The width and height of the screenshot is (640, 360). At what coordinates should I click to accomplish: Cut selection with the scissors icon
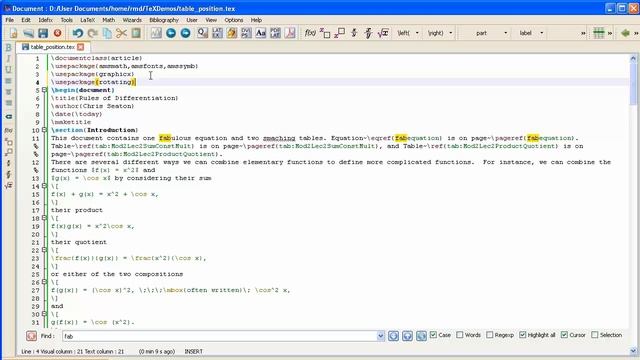(122, 33)
